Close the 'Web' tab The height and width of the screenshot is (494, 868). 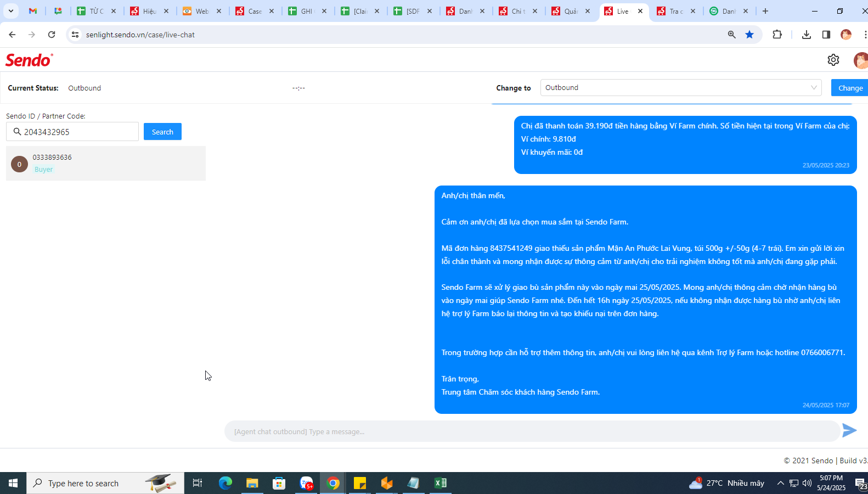tap(219, 11)
